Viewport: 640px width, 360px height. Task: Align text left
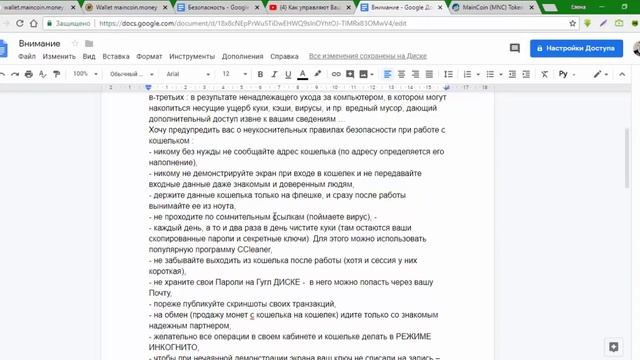[387, 74]
